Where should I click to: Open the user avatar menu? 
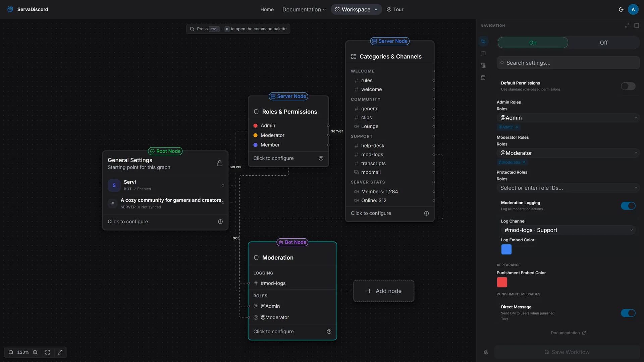[633, 9]
